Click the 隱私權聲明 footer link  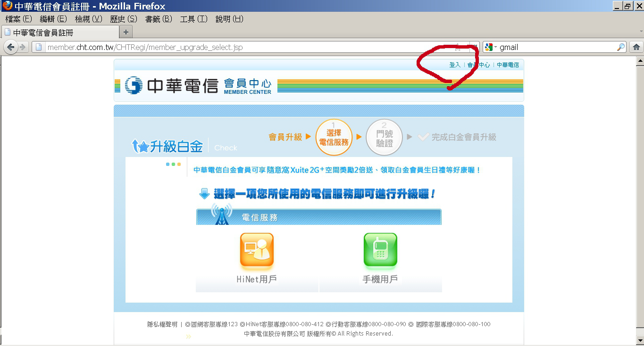[x=162, y=324]
